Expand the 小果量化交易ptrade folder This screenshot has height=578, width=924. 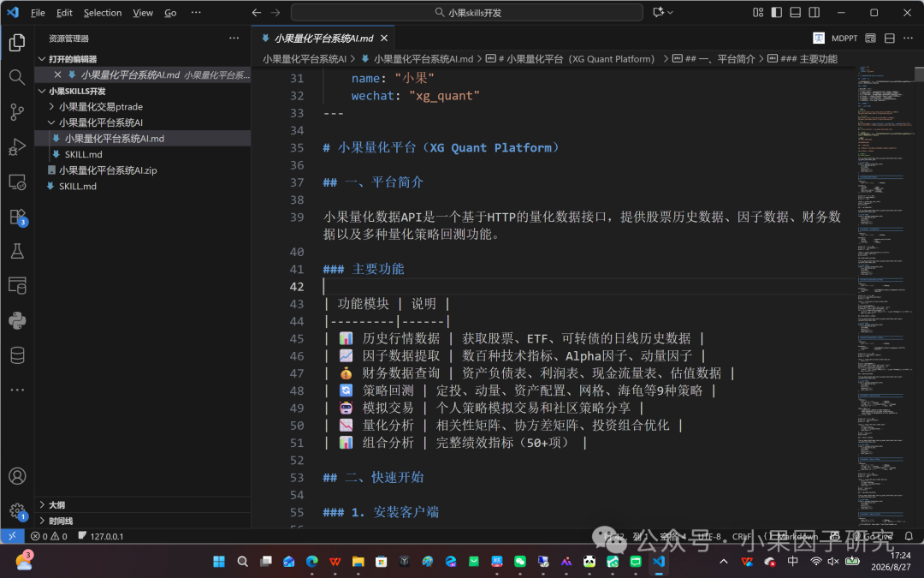[51, 107]
